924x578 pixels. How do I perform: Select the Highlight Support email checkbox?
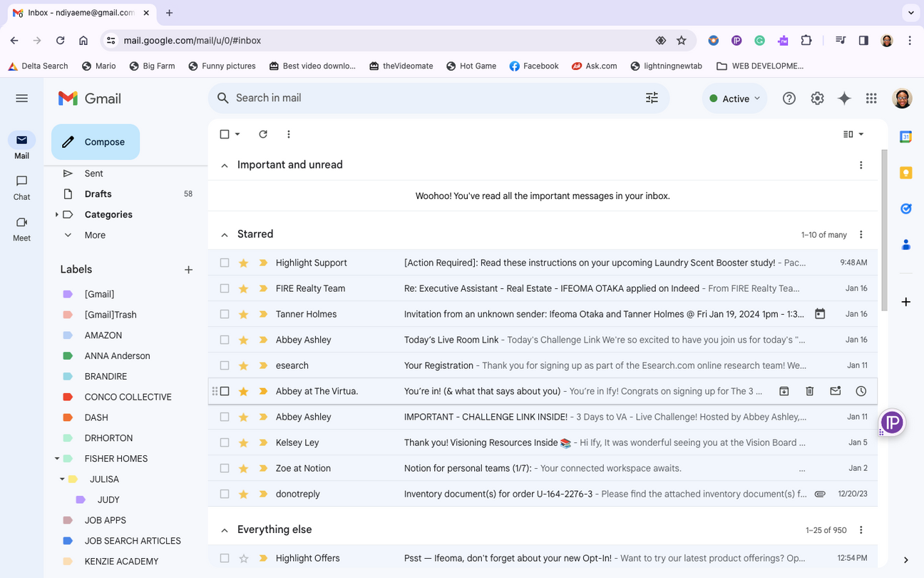(225, 263)
